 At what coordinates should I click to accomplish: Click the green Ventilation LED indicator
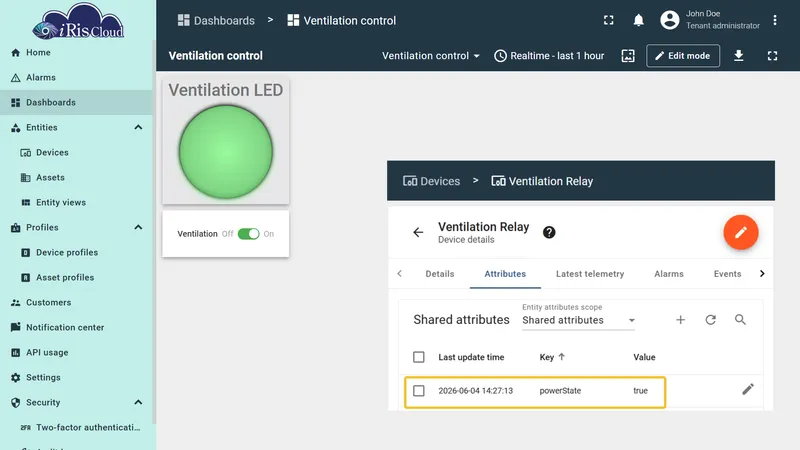click(226, 152)
